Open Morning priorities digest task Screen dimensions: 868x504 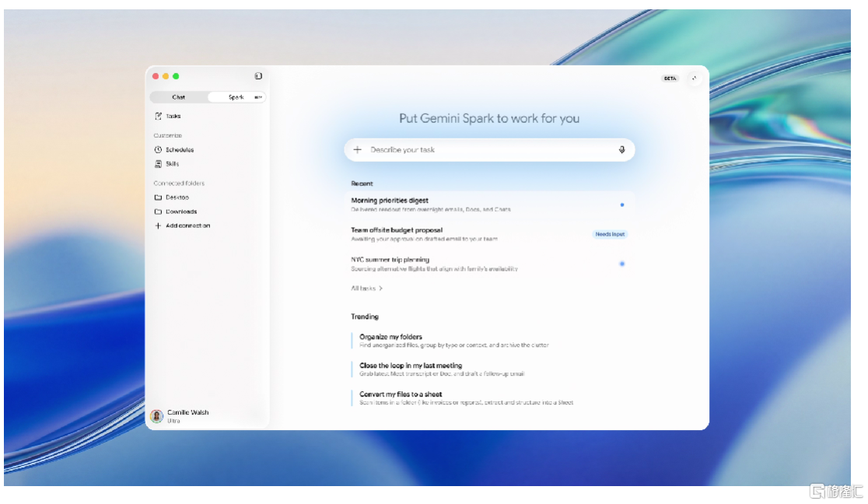click(x=489, y=205)
